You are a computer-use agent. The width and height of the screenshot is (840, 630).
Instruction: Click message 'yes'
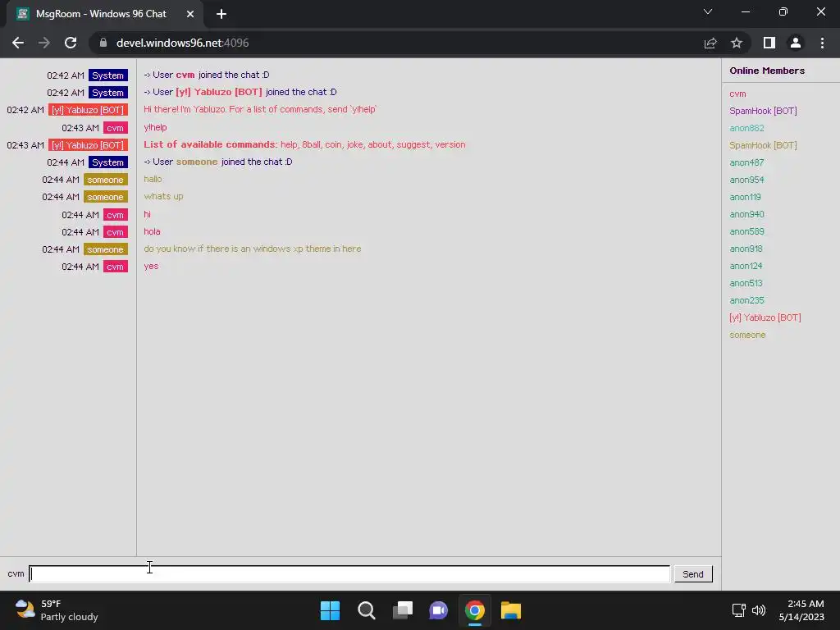(x=151, y=267)
